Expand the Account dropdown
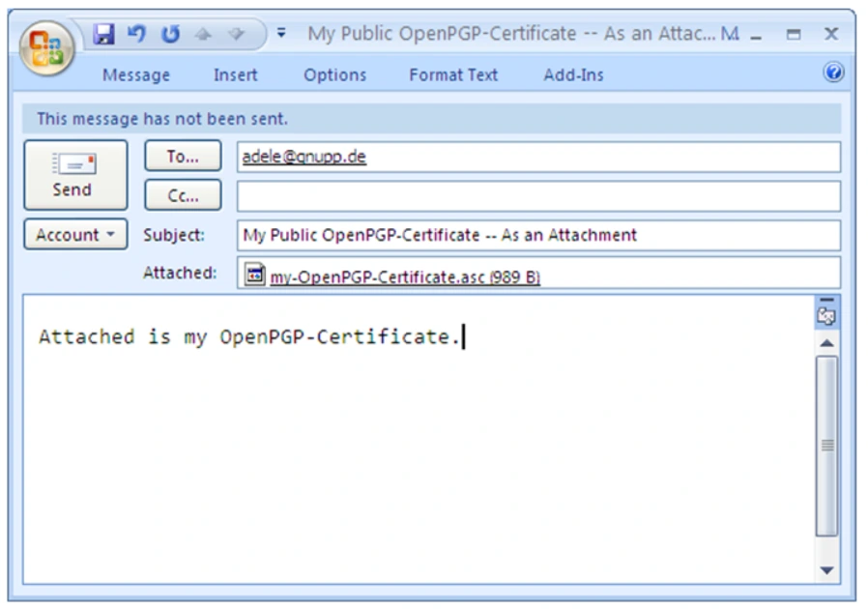Image resolution: width=868 pixels, height=609 pixels. [x=75, y=234]
